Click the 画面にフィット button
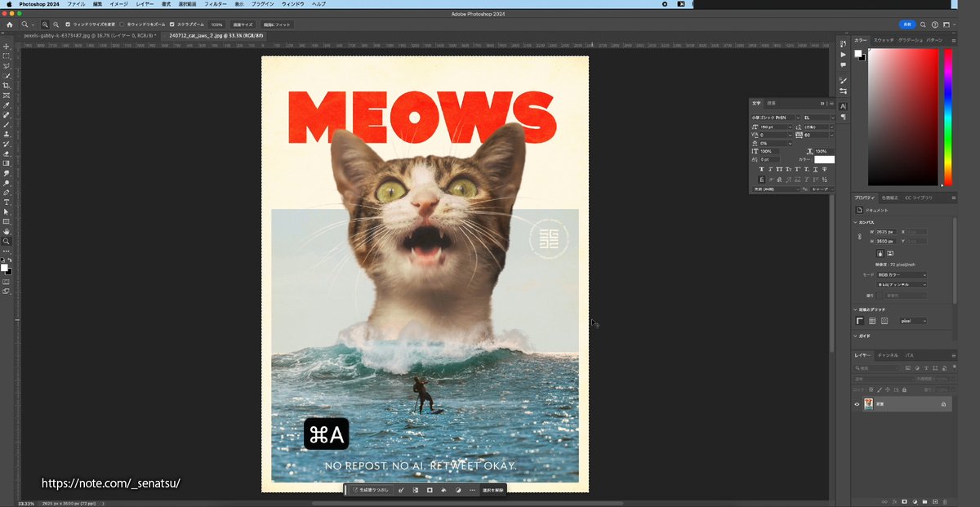Screen dimensions: 980x507 [278, 24]
